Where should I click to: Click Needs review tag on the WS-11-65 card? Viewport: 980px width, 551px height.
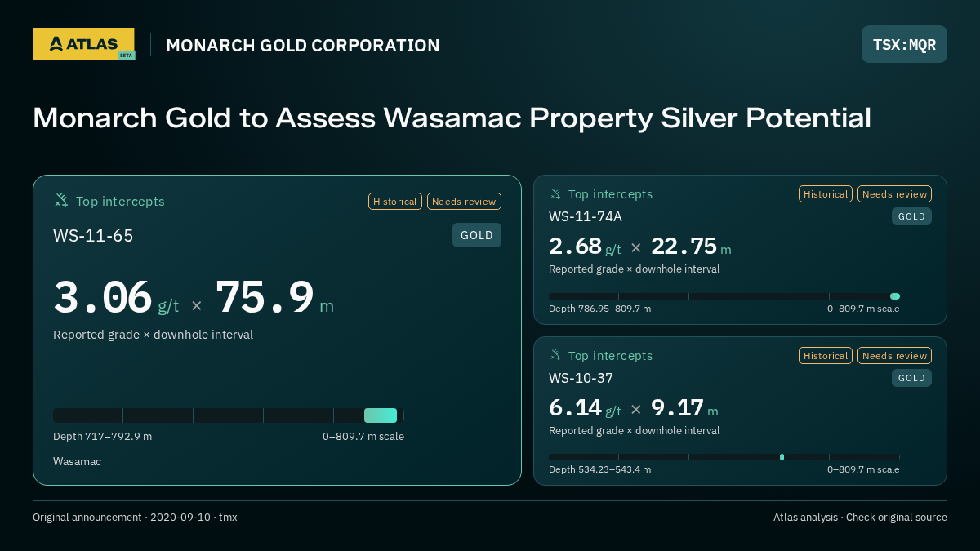(464, 201)
